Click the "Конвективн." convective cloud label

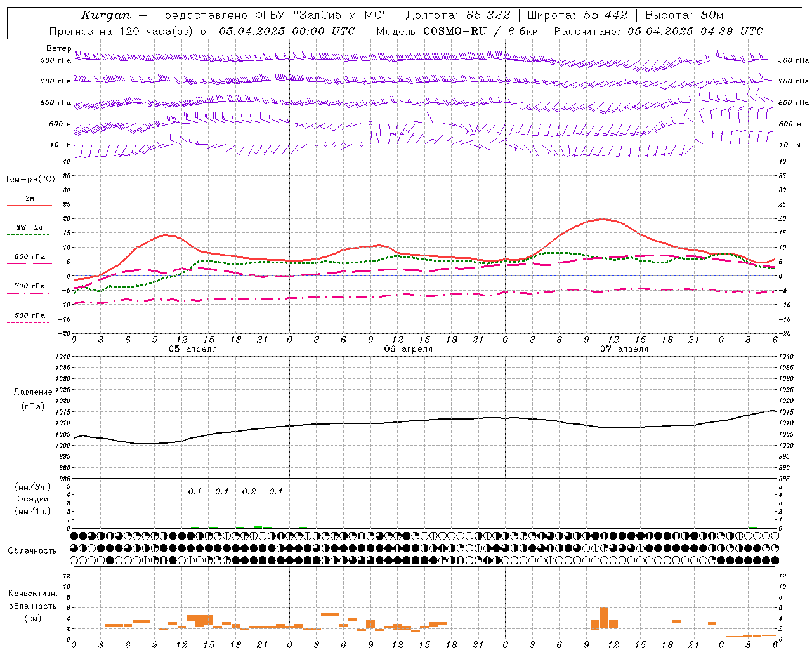33,594
